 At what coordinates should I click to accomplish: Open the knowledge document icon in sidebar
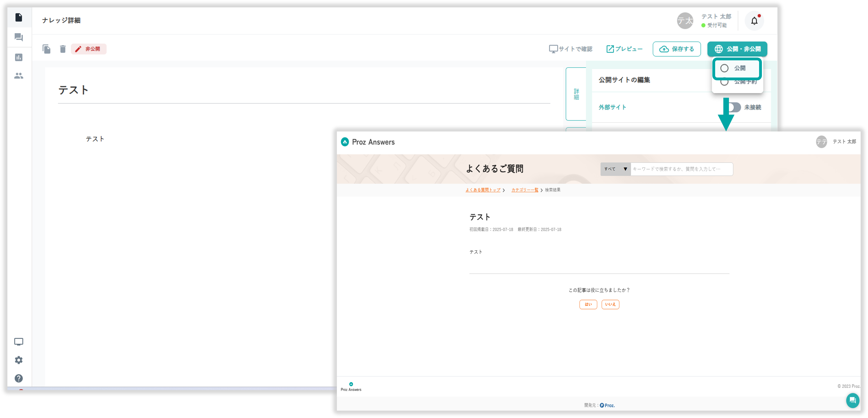coord(19,17)
